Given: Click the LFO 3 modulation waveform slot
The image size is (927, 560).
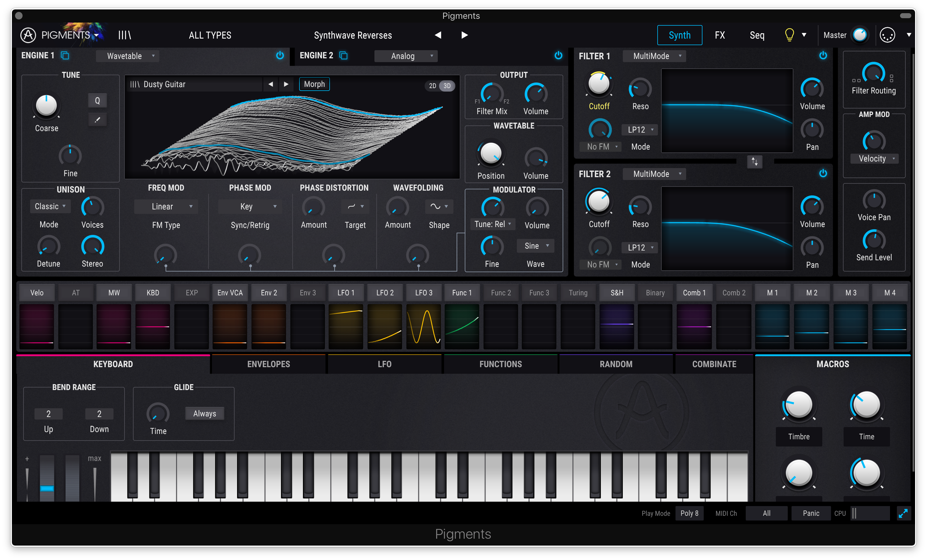Looking at the screenshot, I should [424, 326].
